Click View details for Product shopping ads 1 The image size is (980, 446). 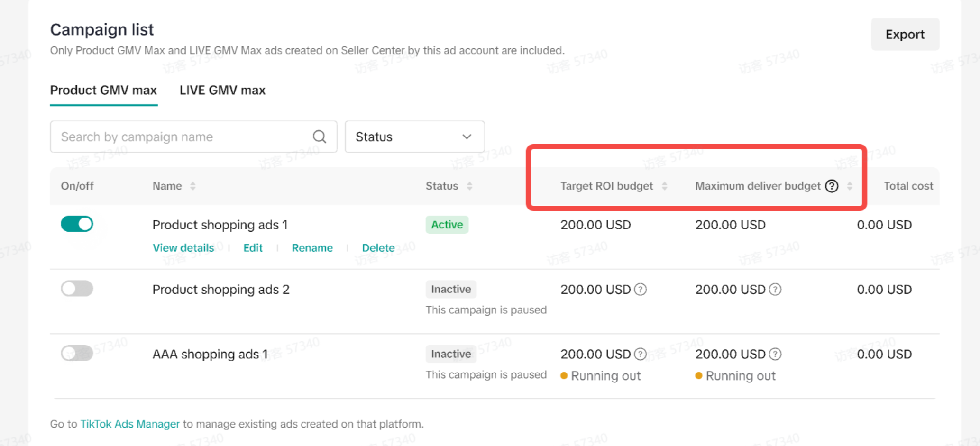pos(183,248)
